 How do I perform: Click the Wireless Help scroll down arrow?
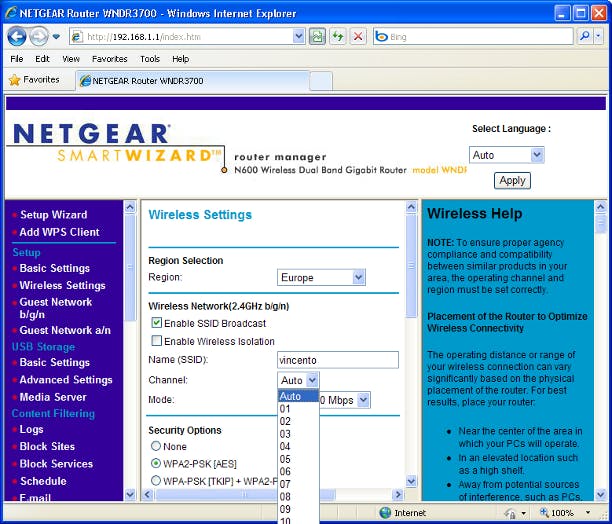(x=601, y=495)
